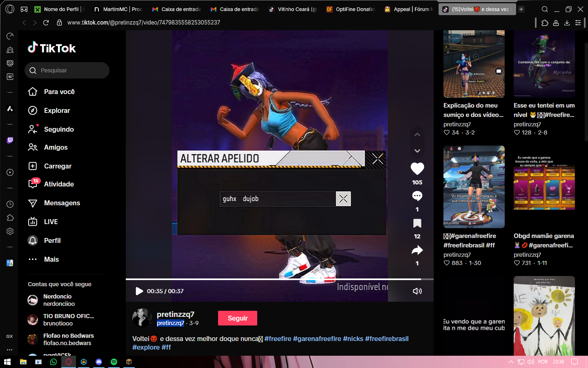588x368 pixels.
Task: Open a new browser tab
Action: pos(521,9)
